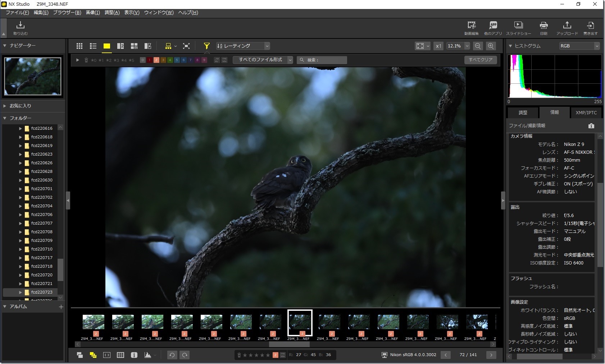Open the 2-image comparison view
This screenshot has width=605, height=364.
[121, 46]
